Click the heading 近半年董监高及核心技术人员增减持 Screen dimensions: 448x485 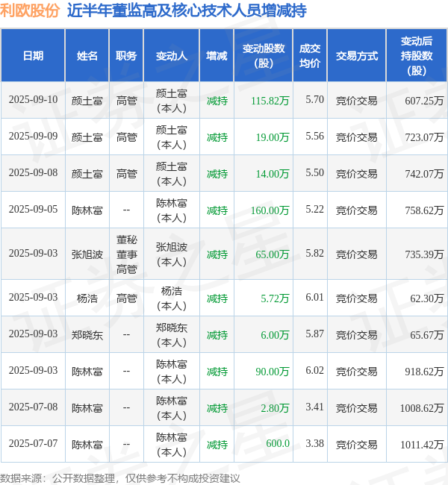pyautogui.click(x=187, y=10)
